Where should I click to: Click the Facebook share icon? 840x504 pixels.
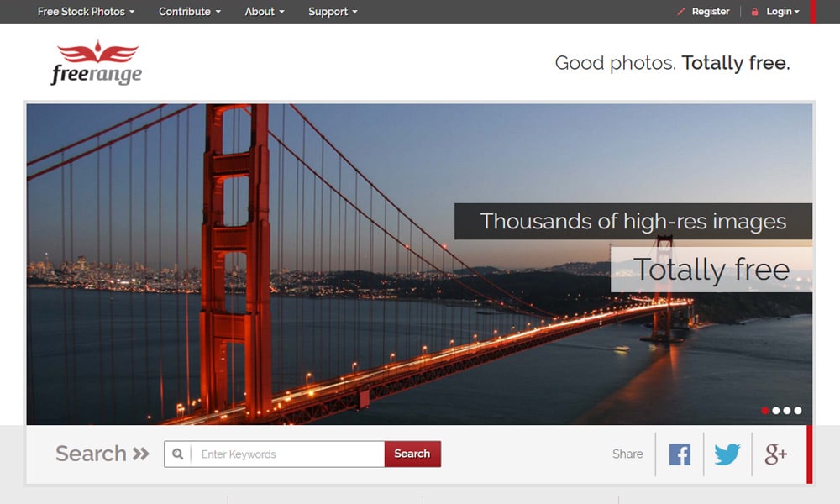click(680, 454)
